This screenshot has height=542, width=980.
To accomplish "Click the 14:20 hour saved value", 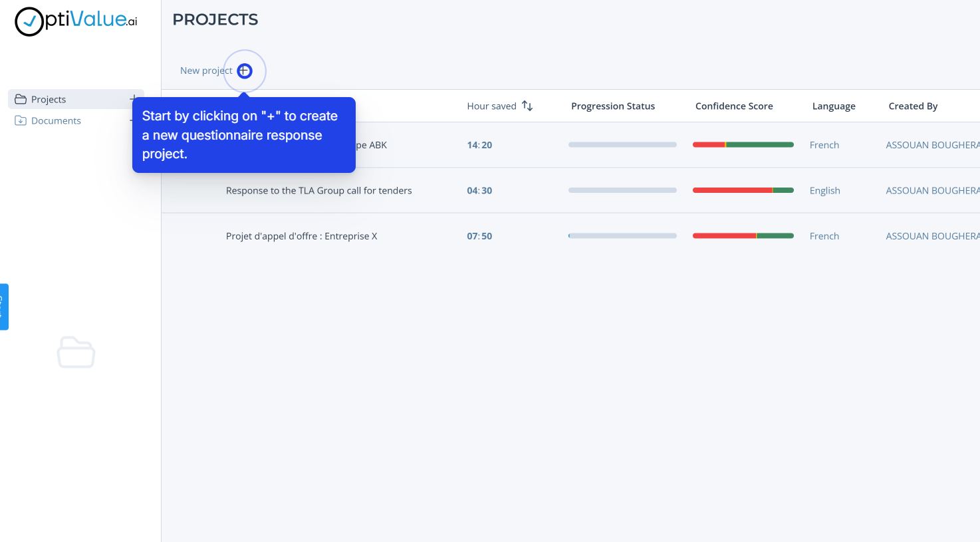I will [479, 145].
